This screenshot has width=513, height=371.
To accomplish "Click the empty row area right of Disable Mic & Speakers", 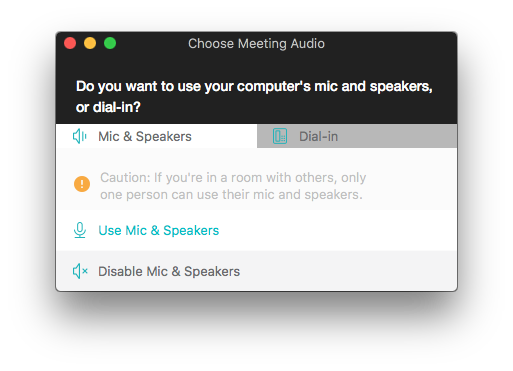I will (x=348, y=271).
